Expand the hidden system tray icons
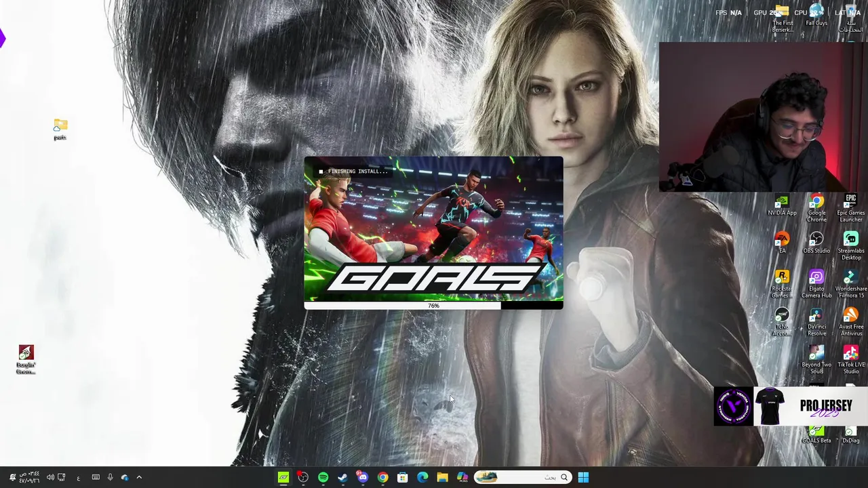This screenshot has width=868, height=488. (139, 477)
